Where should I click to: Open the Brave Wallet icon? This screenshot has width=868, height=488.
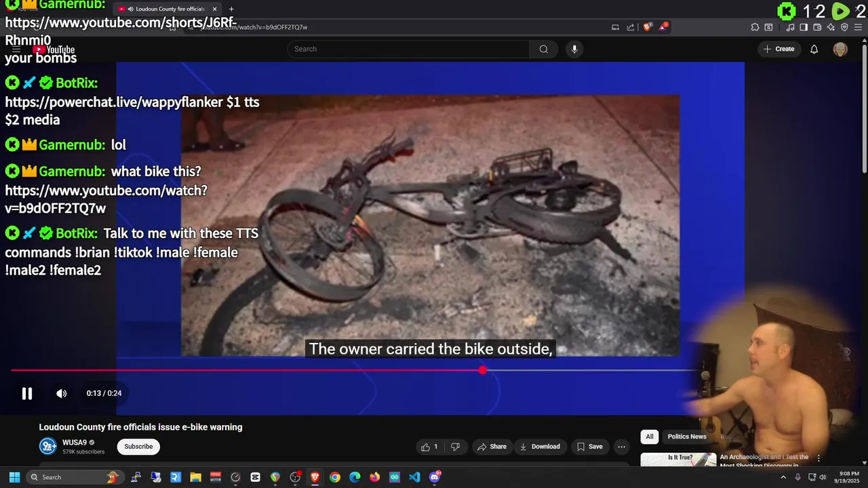coord(817,27)
